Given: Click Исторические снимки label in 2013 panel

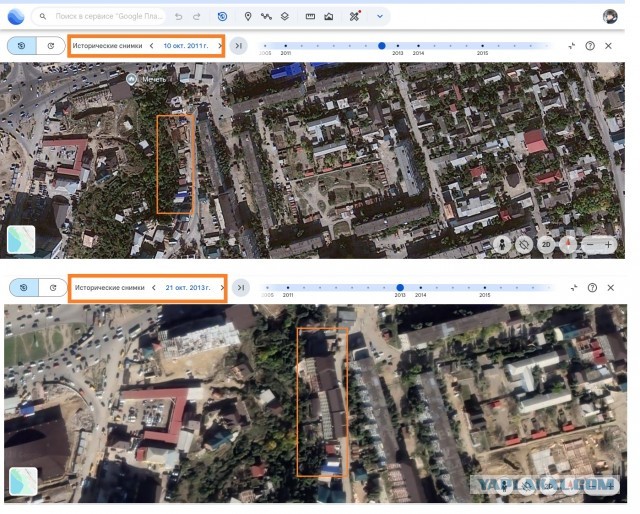Looking at the screenshot, I should (109, 288).
